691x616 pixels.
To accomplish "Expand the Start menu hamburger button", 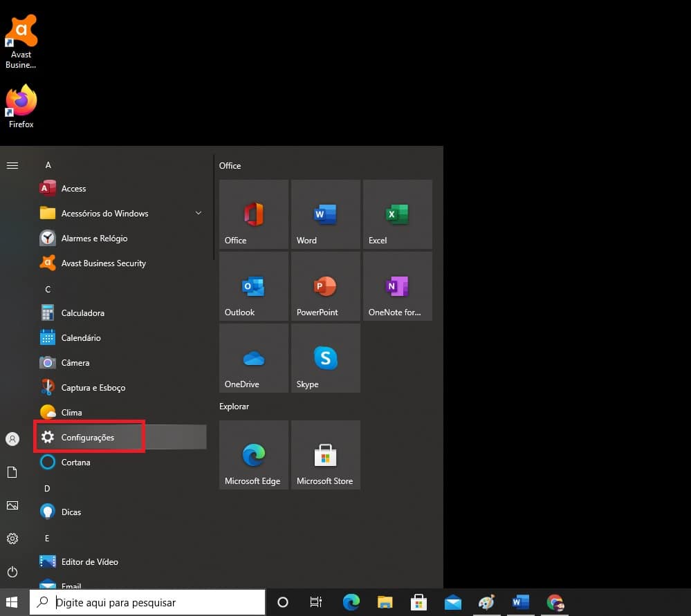I will pos(12,166).
